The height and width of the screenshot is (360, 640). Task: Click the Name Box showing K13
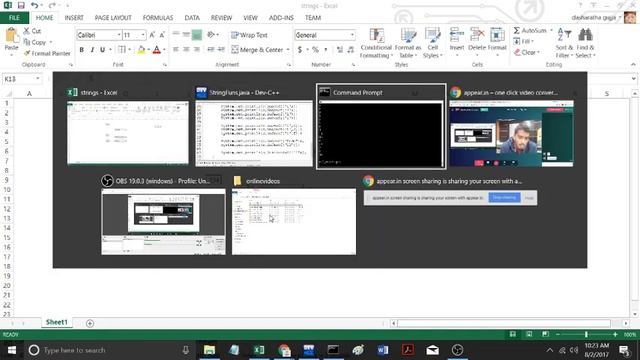click(x=21, y=79)
